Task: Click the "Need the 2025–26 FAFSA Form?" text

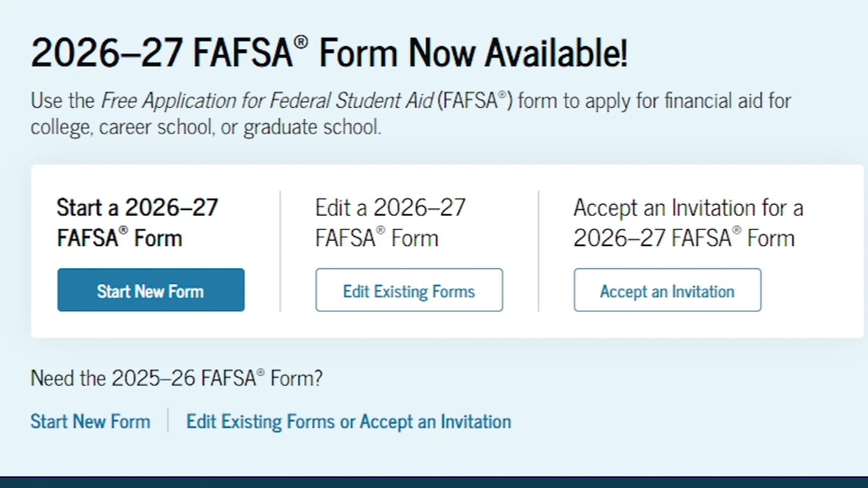Action: click(176, 378)
